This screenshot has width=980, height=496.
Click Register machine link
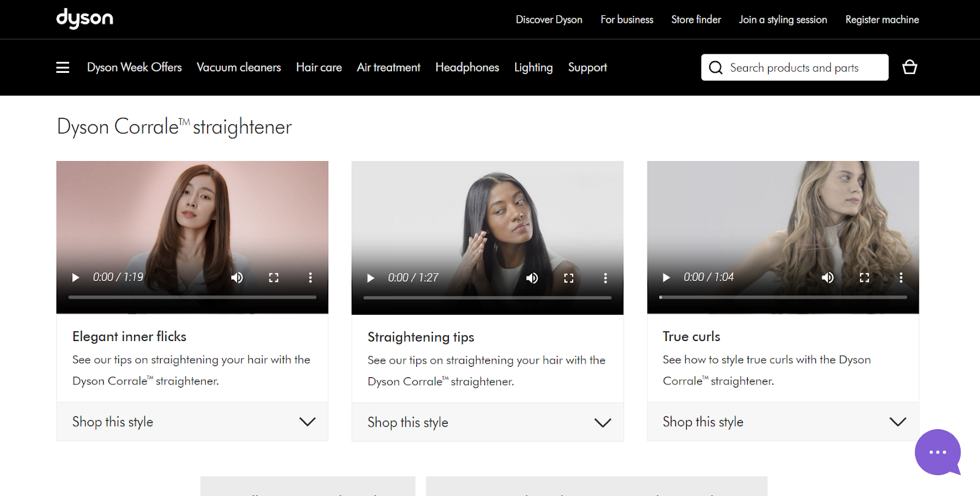tap(882, 20)
